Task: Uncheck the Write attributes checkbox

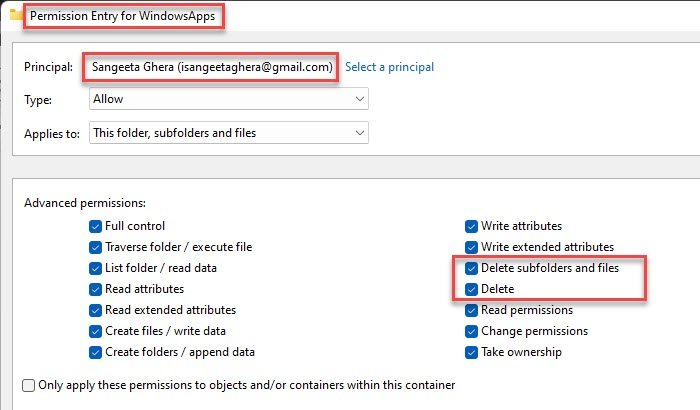Action: pyautogui.click(x=471, y=226)
